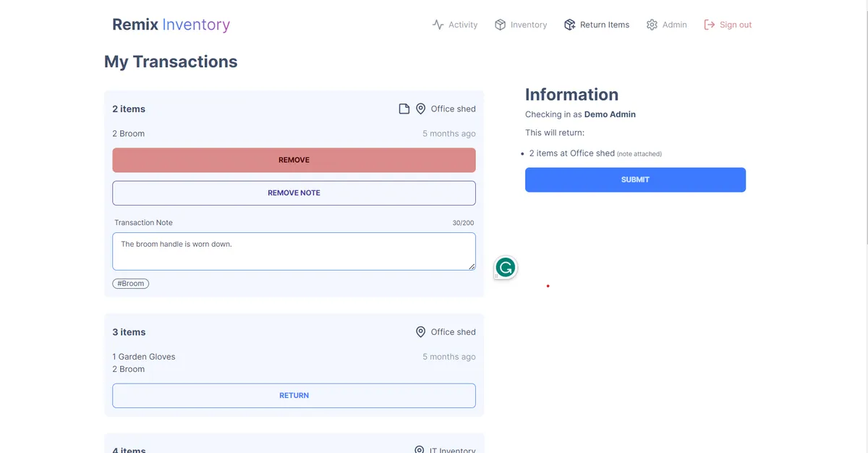Image resolution: width=868 pixels, height=453 pixels.
Task: Click the Admin gear icon
Action: (652, 25)
